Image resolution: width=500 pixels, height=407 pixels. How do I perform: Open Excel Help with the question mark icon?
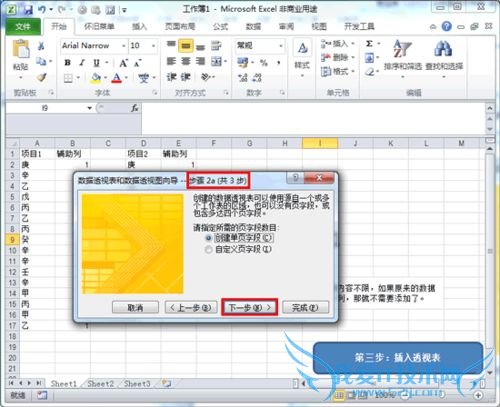point(446,26)
